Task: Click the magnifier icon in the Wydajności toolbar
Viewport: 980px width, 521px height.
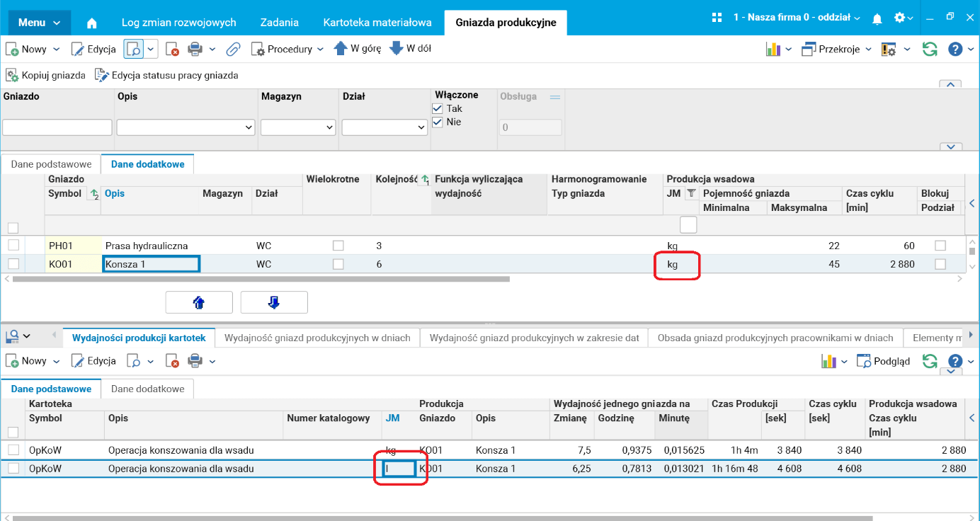Action: (134, 361)
